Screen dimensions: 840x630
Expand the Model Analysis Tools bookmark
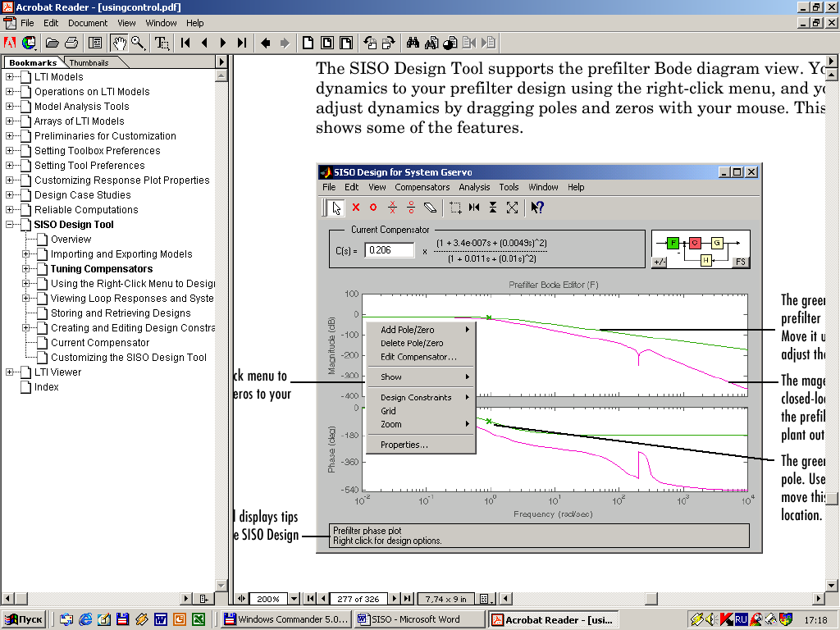(x=9, y=107)
